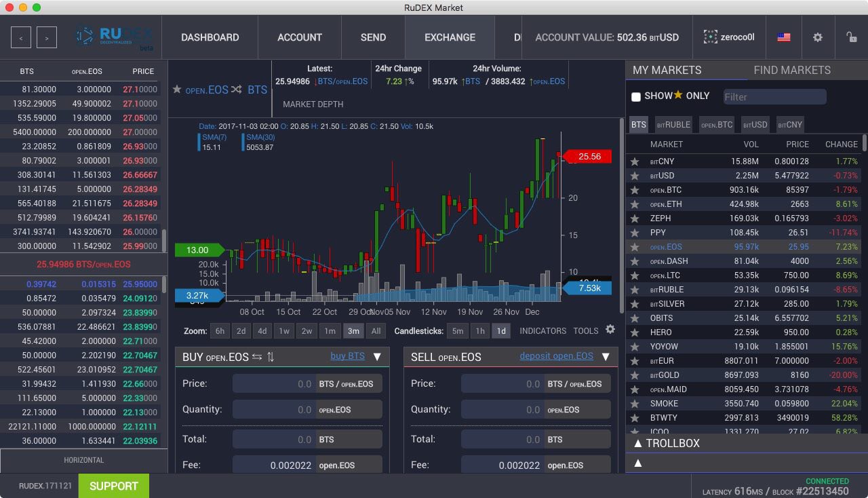Viewport: 868px width, 498px height.
Task: Set candlesticks to 1d
Action: tap(500, 331)
